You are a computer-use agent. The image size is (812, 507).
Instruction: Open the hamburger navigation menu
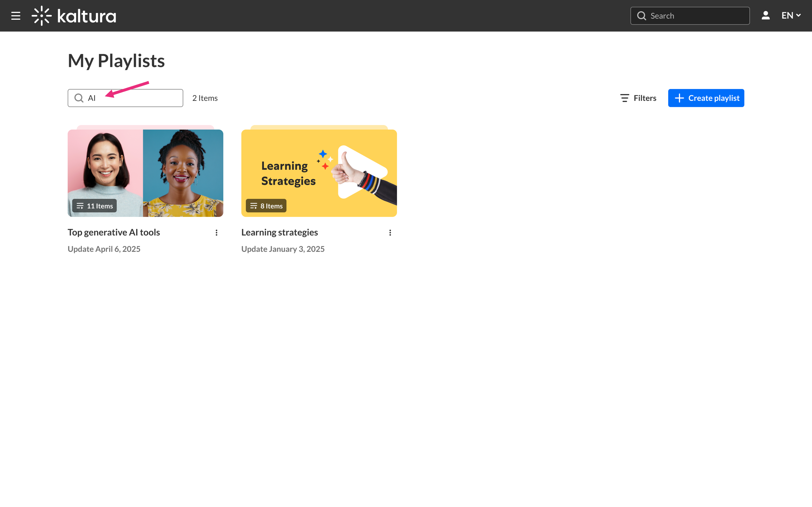coord(16,16)
